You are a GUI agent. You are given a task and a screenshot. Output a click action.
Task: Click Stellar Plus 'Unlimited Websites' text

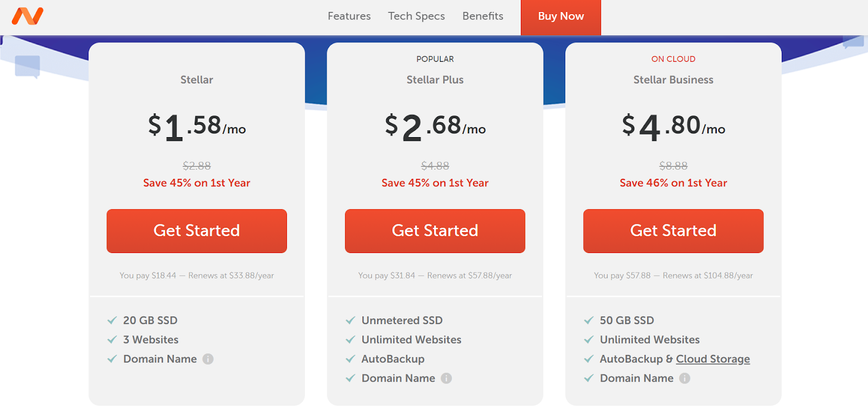(x=412, y=340)
